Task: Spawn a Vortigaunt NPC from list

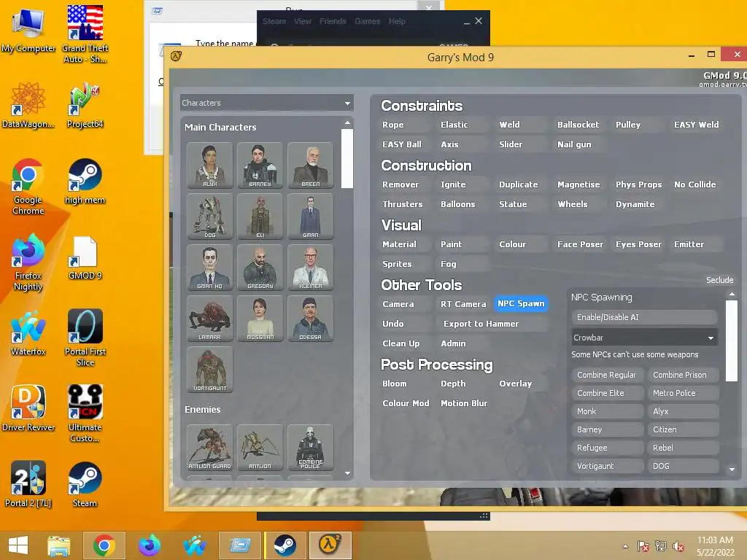Action: pos(608,466)
